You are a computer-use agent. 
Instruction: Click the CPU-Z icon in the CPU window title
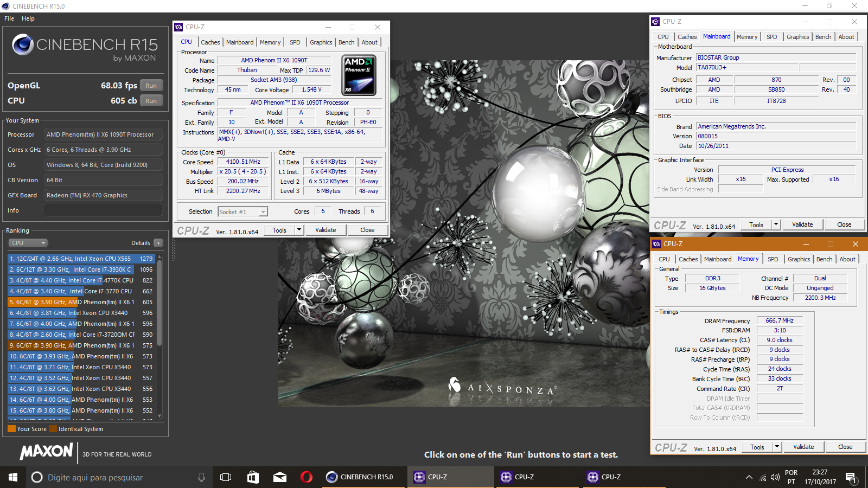click(178, 27)
